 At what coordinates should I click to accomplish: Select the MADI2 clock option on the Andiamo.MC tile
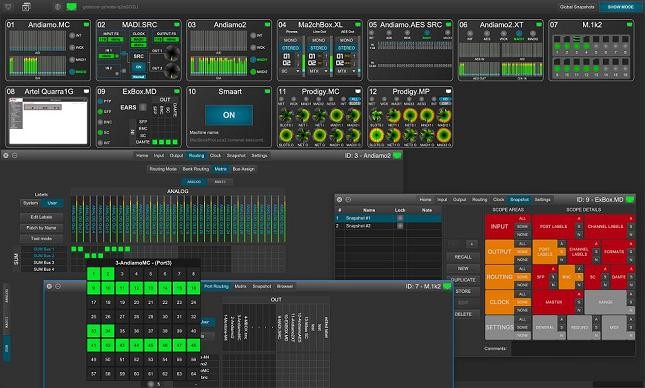click(72, 72)
